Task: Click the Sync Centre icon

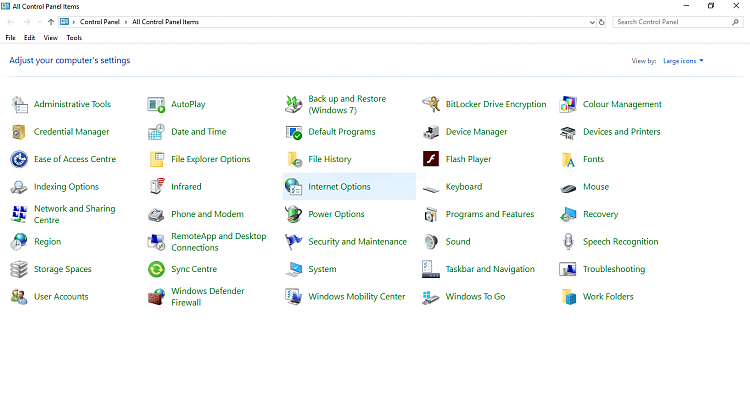Action: pyautogui.click(x=156, y=269)
